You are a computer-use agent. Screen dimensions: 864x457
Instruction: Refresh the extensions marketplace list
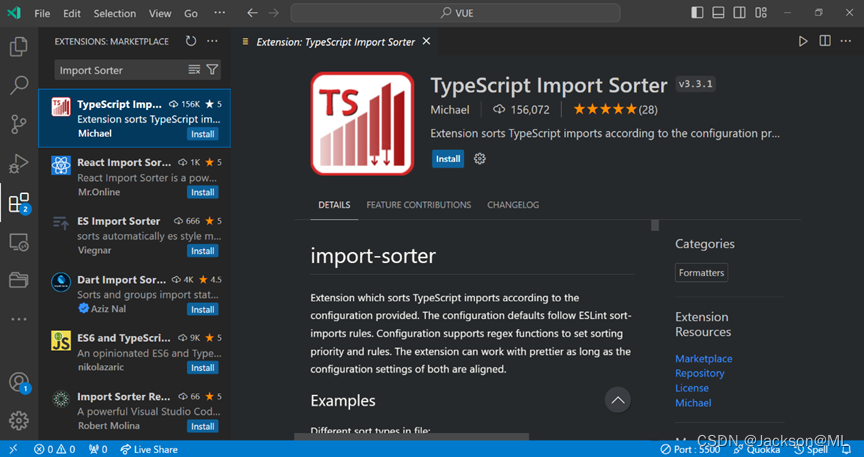[x=191, y=41]
